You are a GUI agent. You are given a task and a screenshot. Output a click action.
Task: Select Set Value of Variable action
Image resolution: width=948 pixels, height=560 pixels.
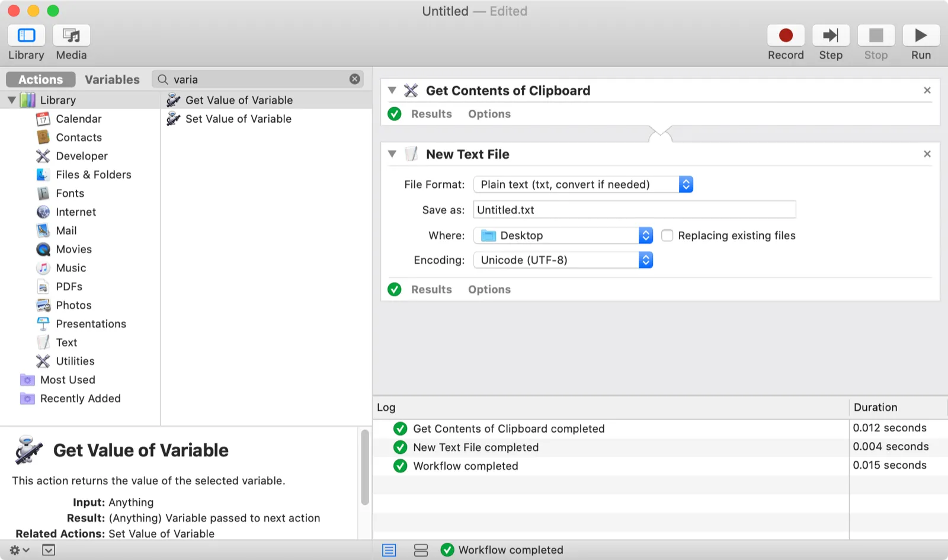click(266, 119)
